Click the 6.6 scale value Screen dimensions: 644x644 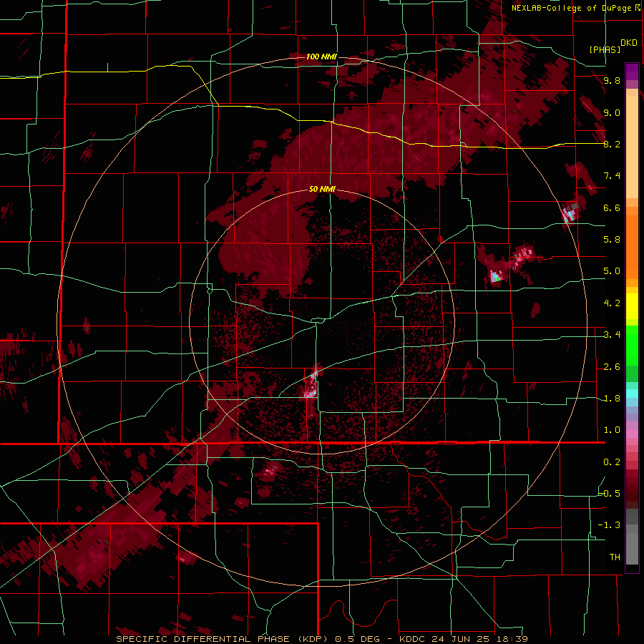pos(612,208)
